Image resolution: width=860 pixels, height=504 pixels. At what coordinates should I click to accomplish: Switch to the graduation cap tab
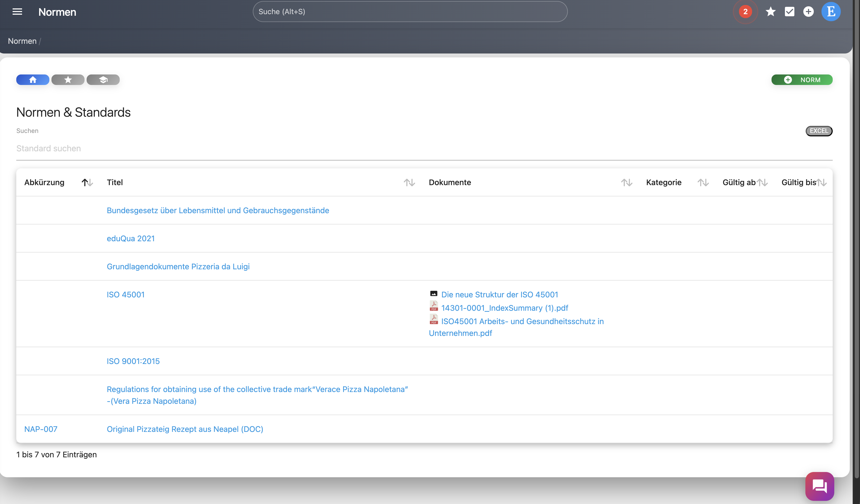click(x=103, y=80)
